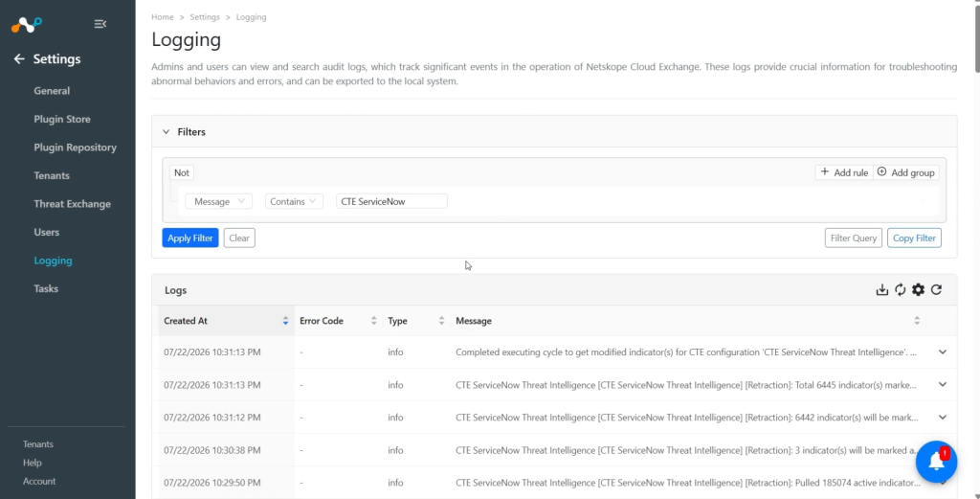Screen dimensions: 980x499
Task: Open the Contains operator dropdown
Action: (295, 201)
